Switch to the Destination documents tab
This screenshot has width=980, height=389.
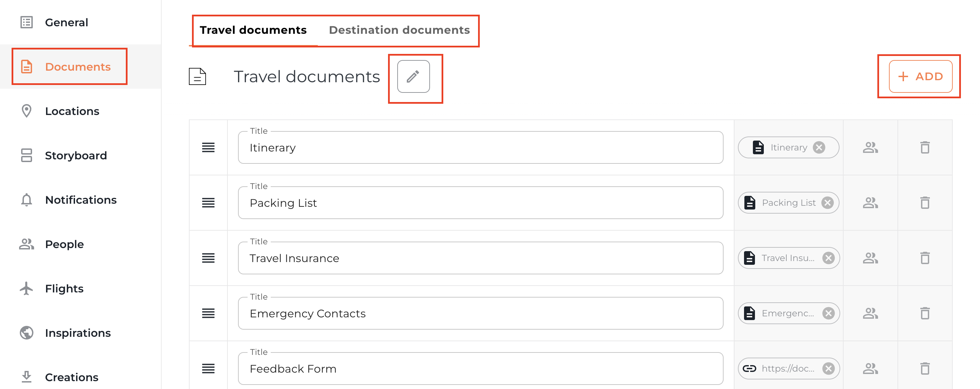[x=399, y=30]
